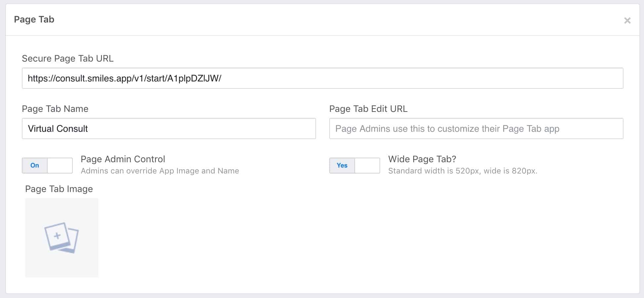Click 'Admins can override App Image and Name' text
Image resolution: width=644 pixels, height=298 pixels.
pos(160,171)
